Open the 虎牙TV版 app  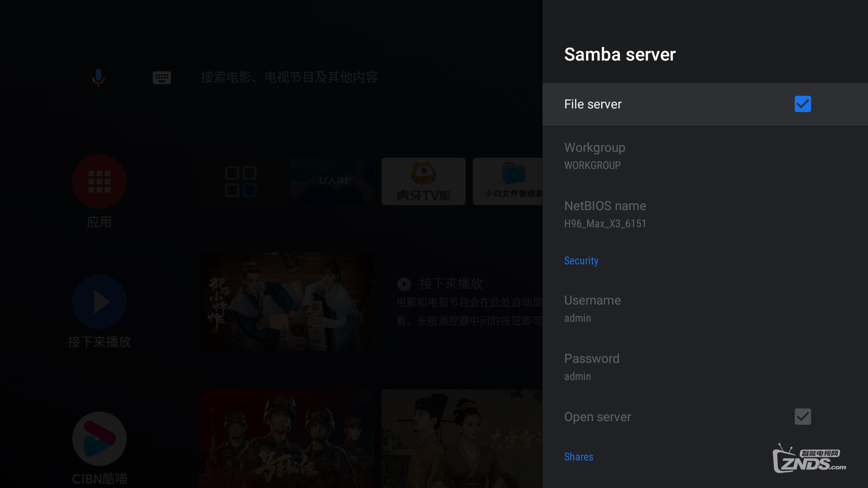click(423, 181)
